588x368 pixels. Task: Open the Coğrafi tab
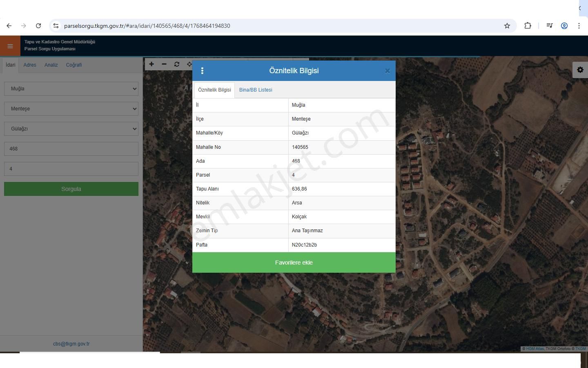74,65
